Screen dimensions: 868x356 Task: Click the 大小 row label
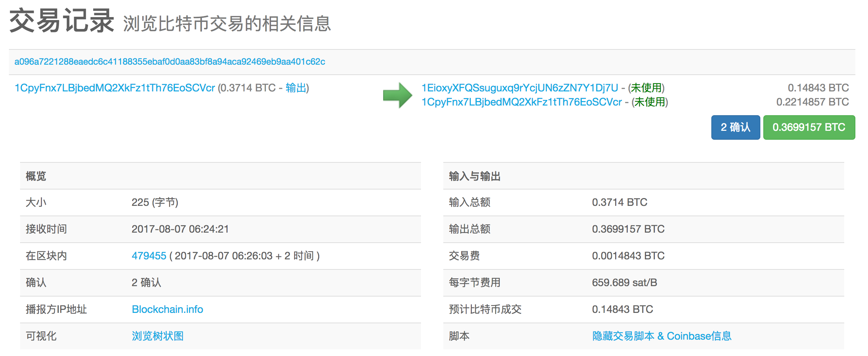tap(36, 203)
